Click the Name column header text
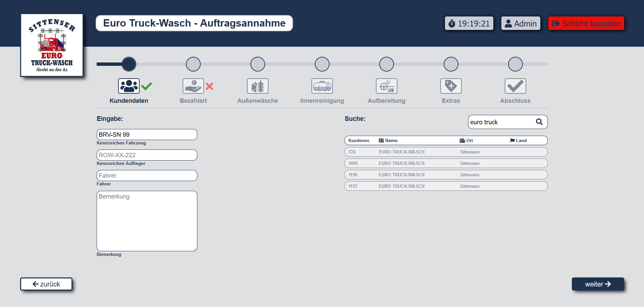644x307 pixels. [x=391, y=140]
